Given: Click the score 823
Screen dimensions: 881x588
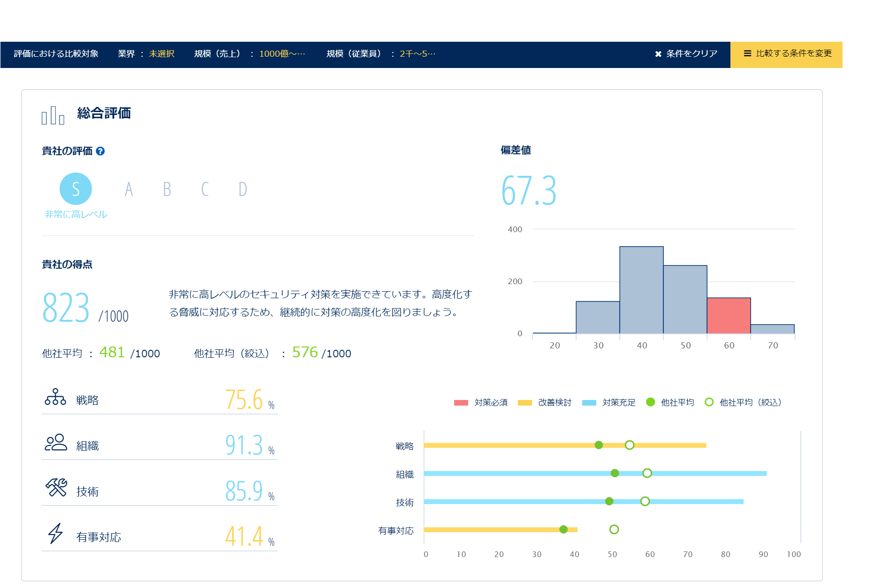Looking at the screenshot, I should coord(66,308).
